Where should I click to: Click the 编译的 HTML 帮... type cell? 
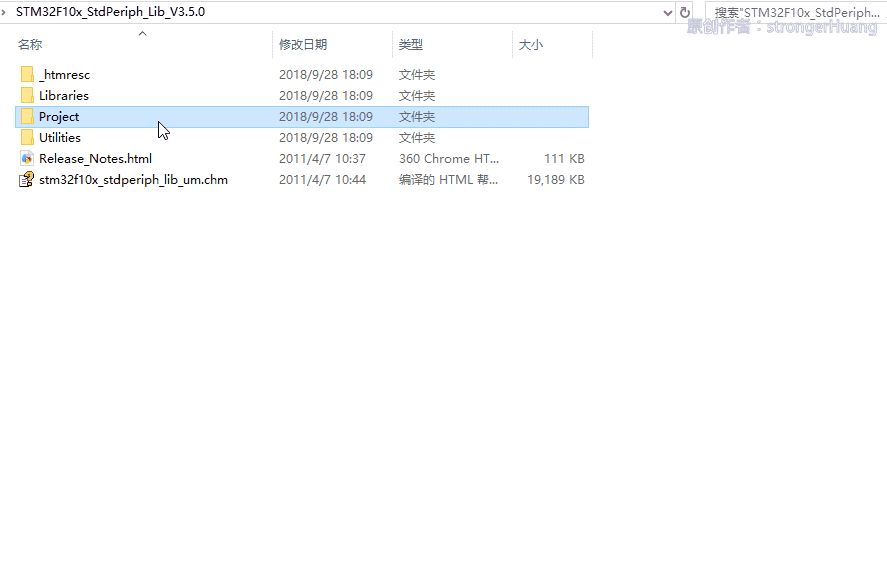pos(449,179)
